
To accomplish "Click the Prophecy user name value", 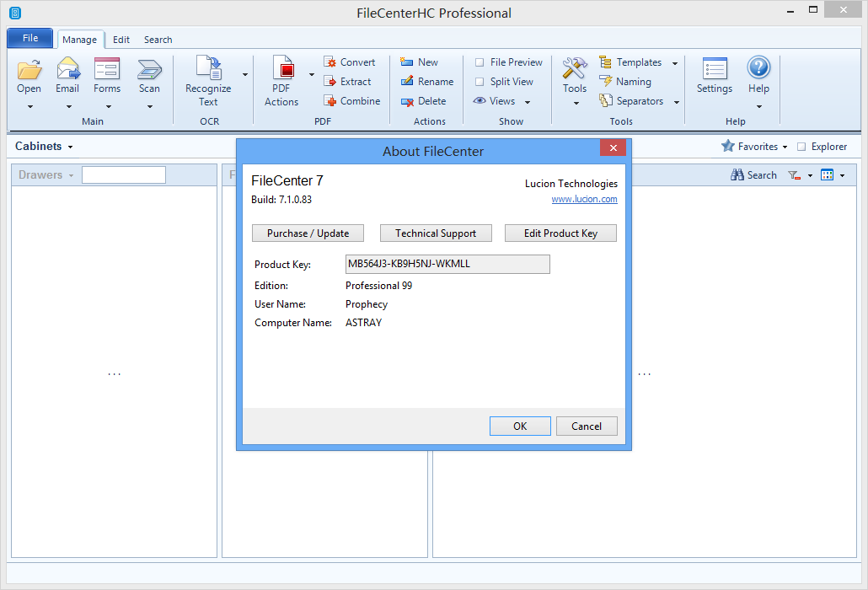I will click(x=367, y=304).
